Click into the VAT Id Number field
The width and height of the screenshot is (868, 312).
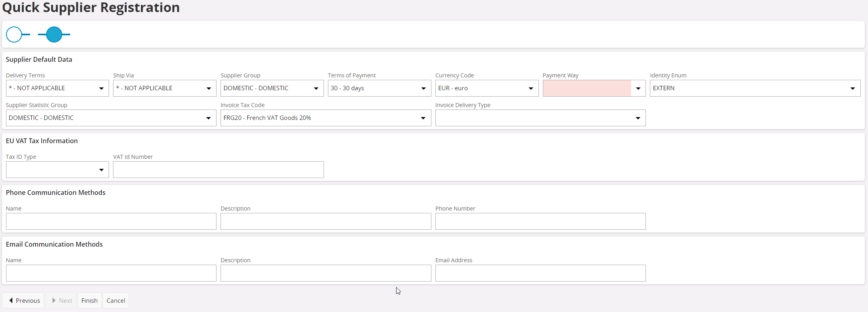218,170
